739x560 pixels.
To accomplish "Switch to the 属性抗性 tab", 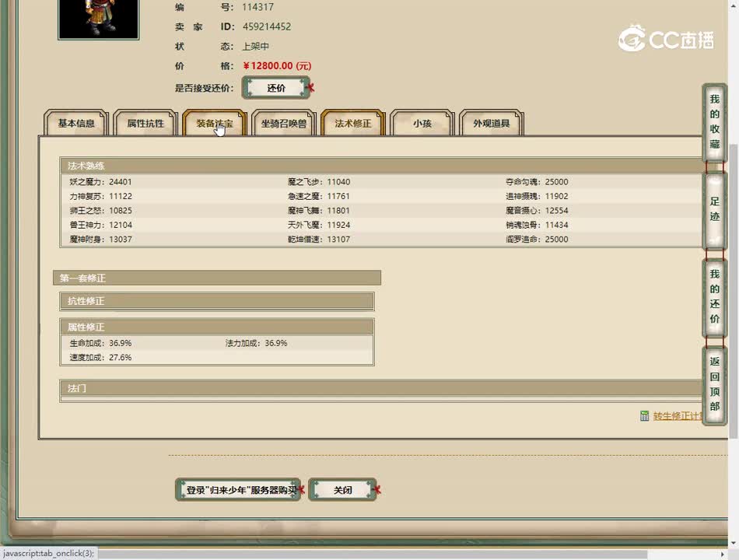I will (x=145, y=123).
